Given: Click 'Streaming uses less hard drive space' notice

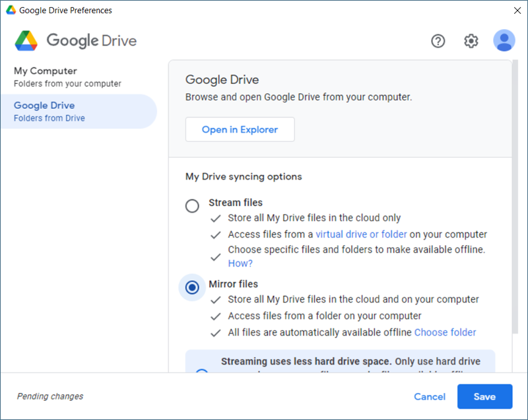Looking at the screenshot, I should click(340, 361).
